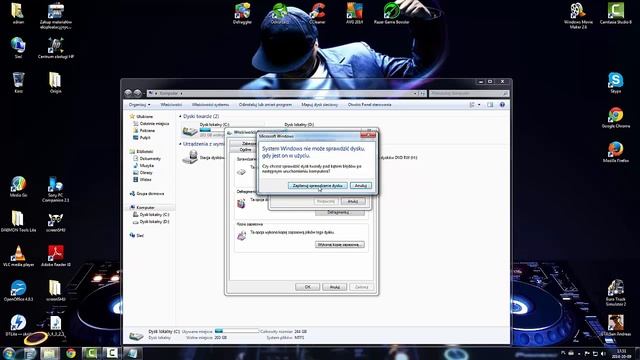Viewport: 640px width, 360px height.
Task: Click the Wykonaj kopię zapasową button
Action: (340, 245)
